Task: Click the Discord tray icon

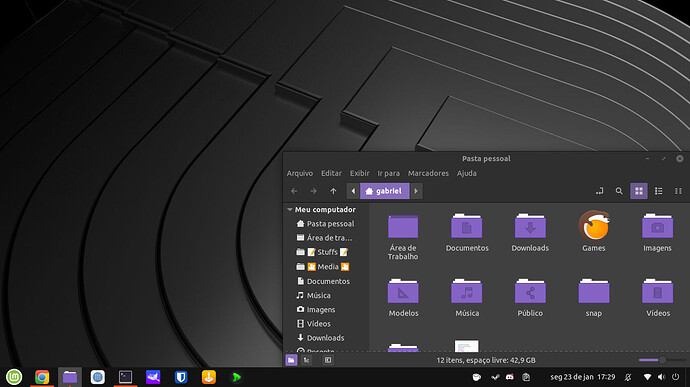Action: (x=510, y=377)
